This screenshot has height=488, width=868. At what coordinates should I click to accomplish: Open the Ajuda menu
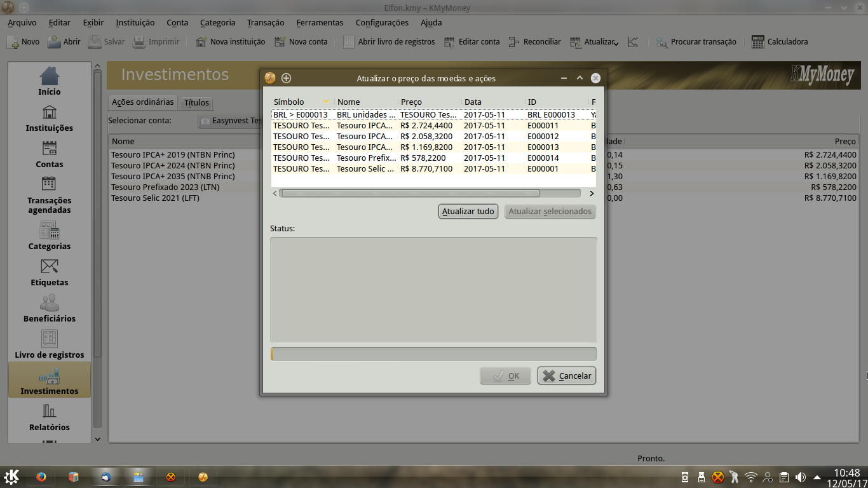pyautogui.click(x=431, y=22)
